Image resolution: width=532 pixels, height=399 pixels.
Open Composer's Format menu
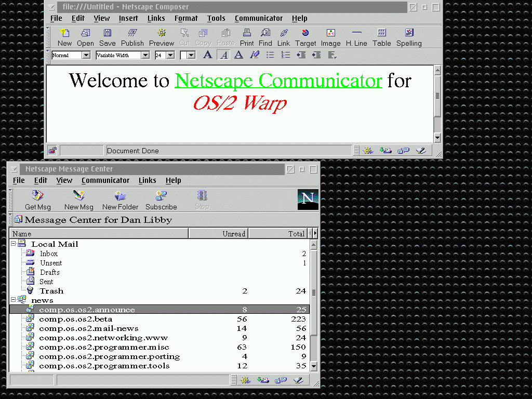pyautogui.click(x=186, y=18)
